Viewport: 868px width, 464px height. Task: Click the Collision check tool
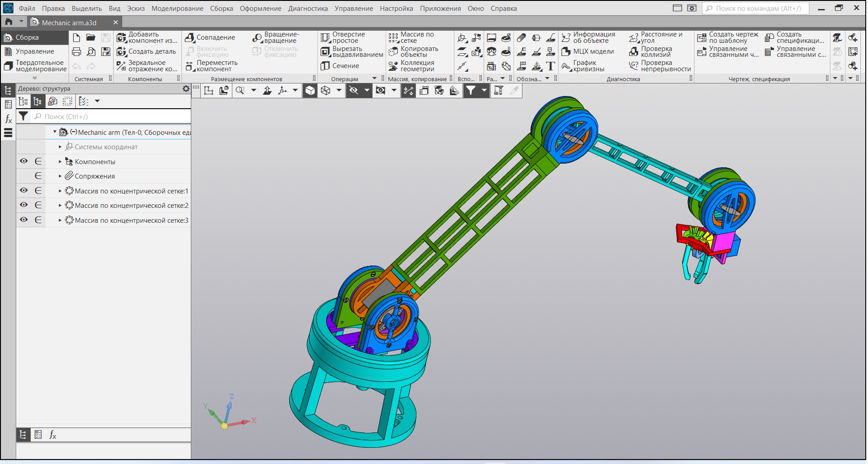(634, 51)
